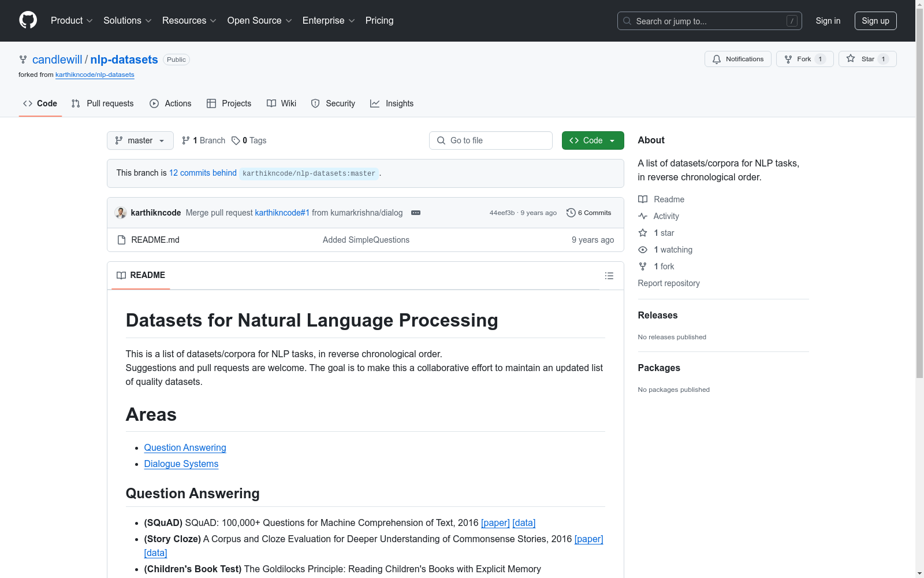The height and width of the screenshot is (578, 924).
Task: Click the GitHub logo icon
Action: click(x=28, y=20)
